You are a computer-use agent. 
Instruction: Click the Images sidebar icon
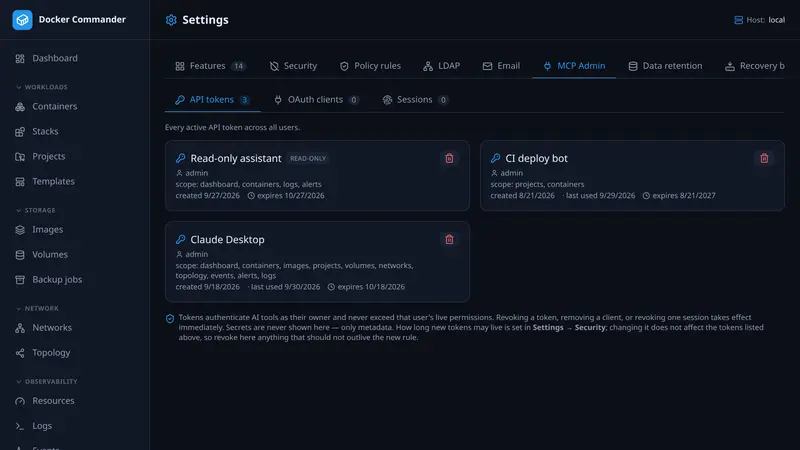coord(20,230)
